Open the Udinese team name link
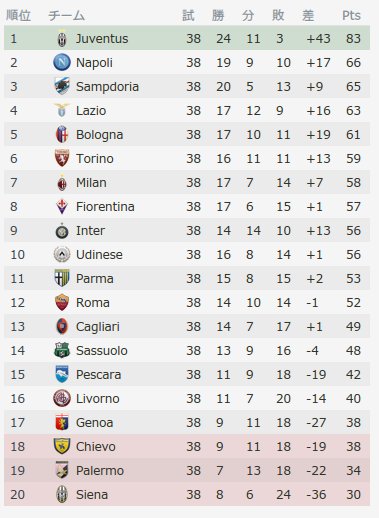 (99, 255)
